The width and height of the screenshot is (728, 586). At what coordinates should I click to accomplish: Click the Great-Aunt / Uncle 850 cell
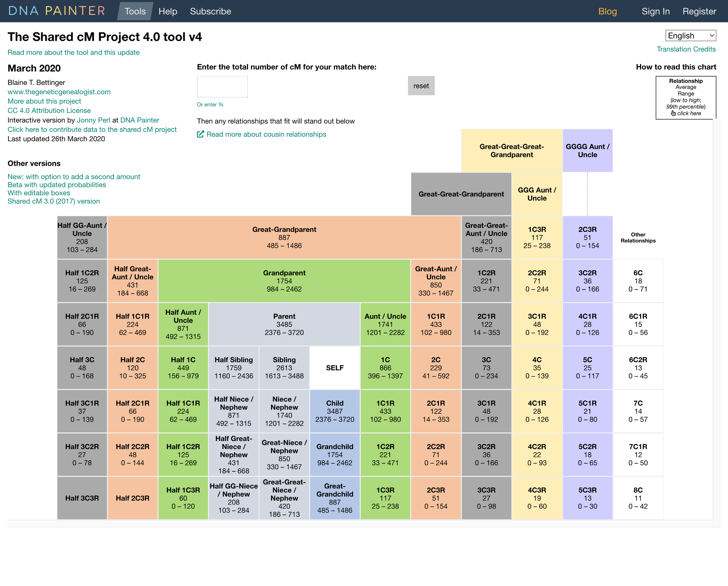pos(436,281)
